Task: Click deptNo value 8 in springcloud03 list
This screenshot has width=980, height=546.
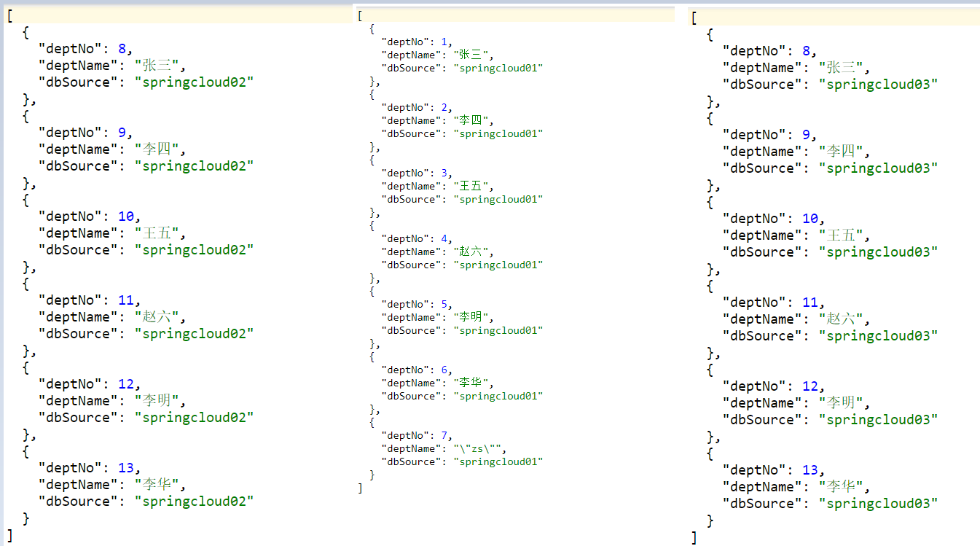Action: coord(806,51)
